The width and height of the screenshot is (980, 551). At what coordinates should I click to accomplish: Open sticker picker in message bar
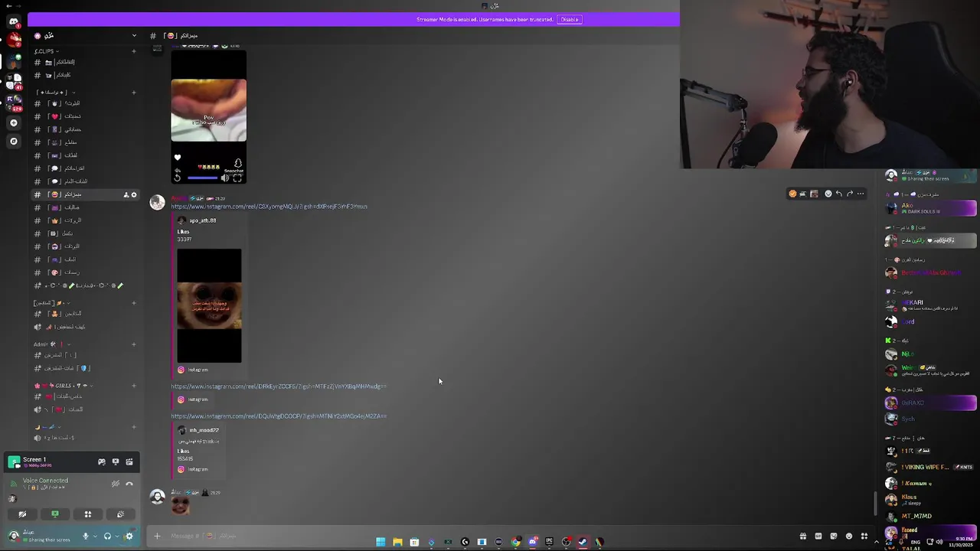coord(834,536)
